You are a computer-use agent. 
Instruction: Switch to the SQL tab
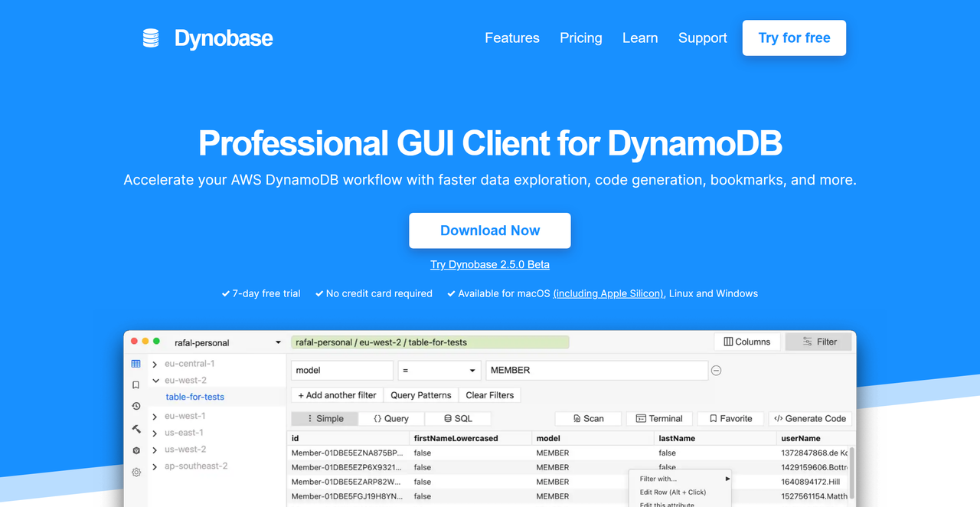click(x=458, y=419)
